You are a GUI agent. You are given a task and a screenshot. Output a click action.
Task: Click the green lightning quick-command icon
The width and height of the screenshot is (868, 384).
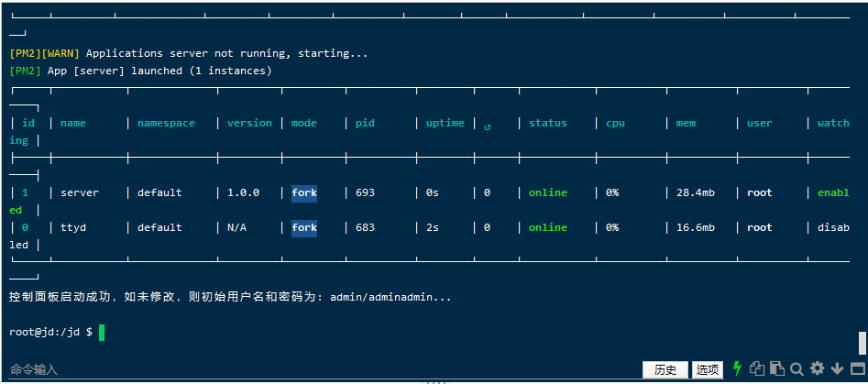(737, 368)
